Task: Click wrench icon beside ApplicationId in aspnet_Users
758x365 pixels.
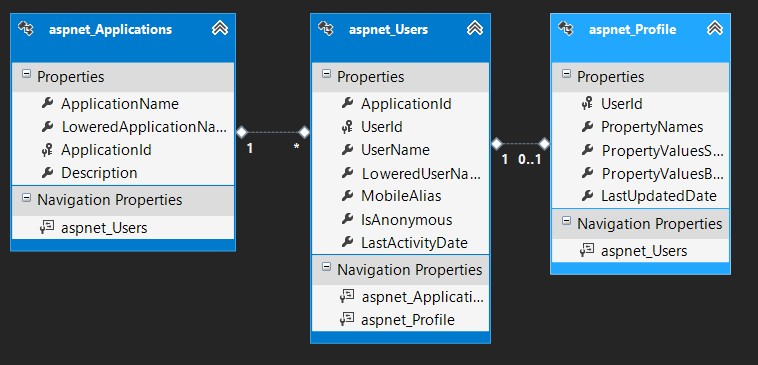Action: 347,103
